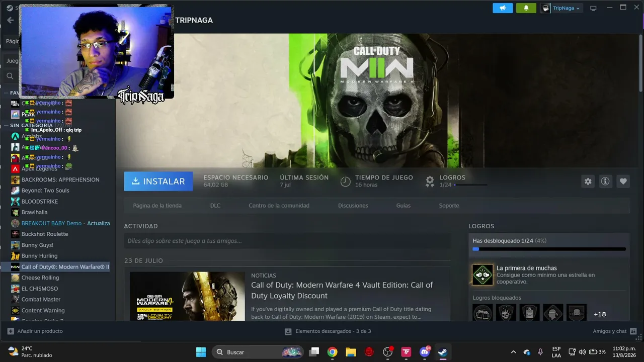Open Elementos descargados downloads status
The height and width of the screenshot is (362, 644).
pos(333,331)
